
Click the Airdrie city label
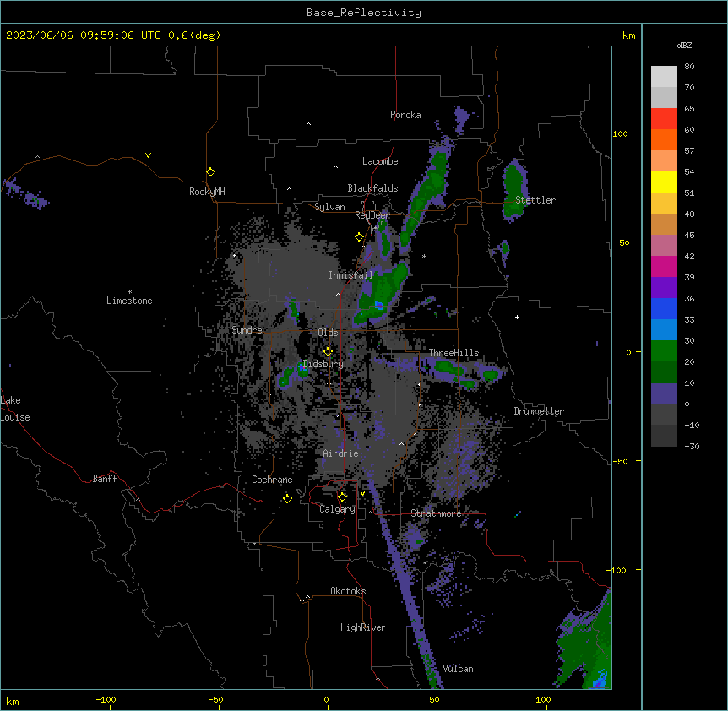(341, 453)
